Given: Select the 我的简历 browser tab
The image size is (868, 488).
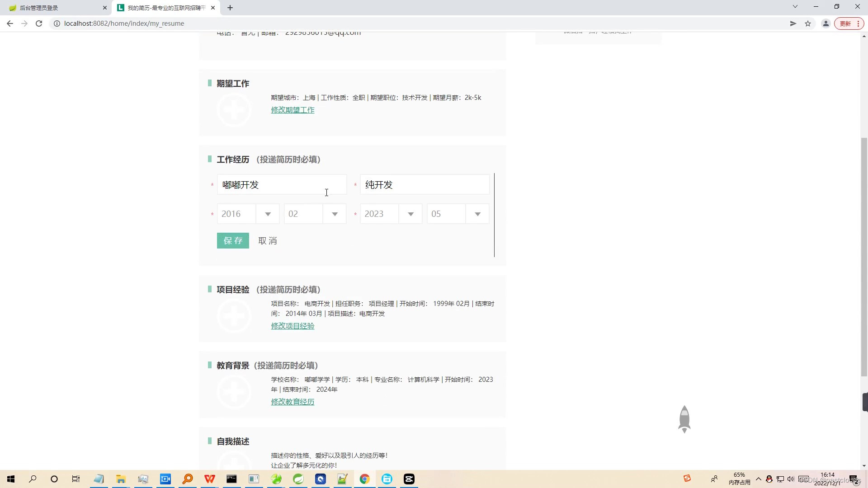Looking at the screenshot, I should 163,8.
